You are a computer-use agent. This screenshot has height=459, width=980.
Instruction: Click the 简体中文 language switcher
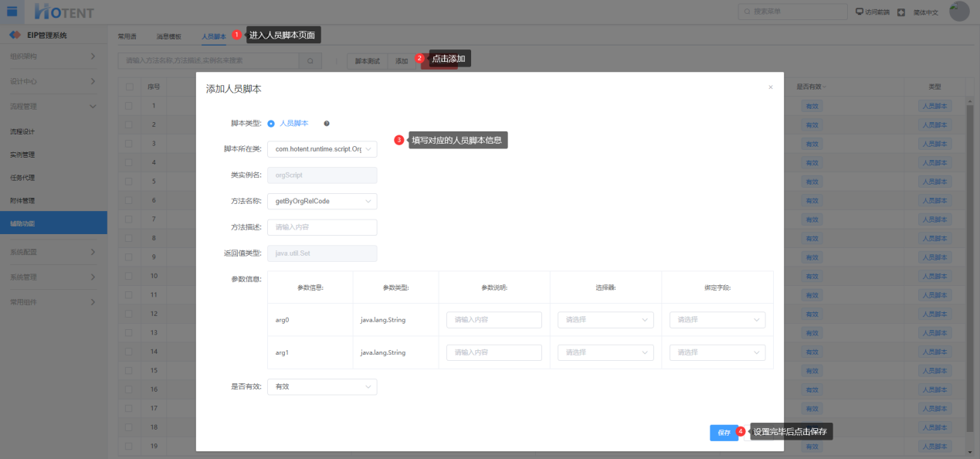pos(926,12)
